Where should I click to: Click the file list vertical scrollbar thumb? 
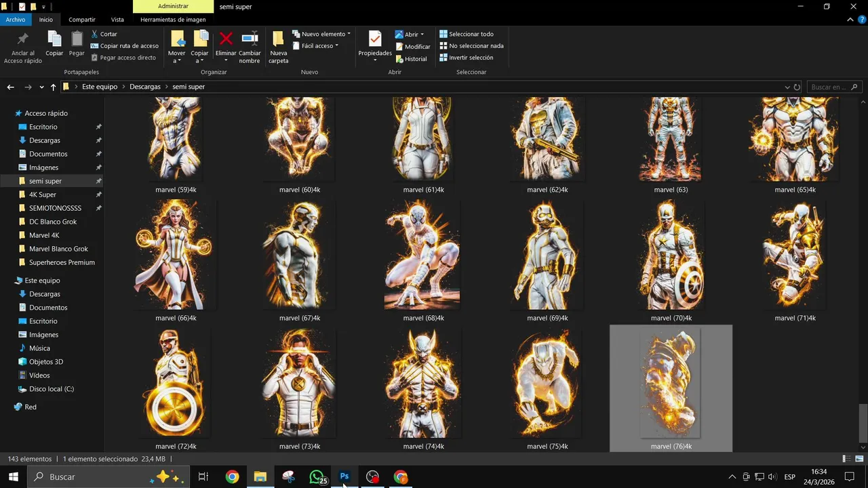[x=863, y=422]
